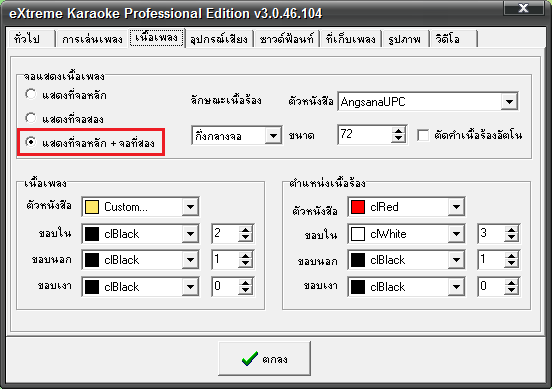Click the font size field showing 72
Screen dimensions: 552x389
[x=364, y=134]
